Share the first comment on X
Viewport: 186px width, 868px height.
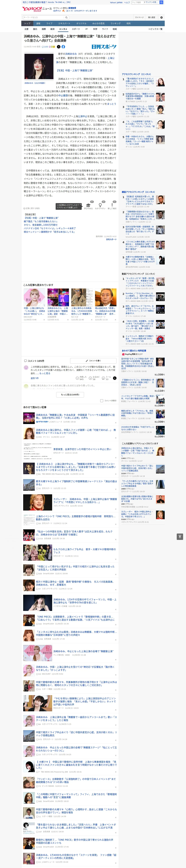[114, 378]
